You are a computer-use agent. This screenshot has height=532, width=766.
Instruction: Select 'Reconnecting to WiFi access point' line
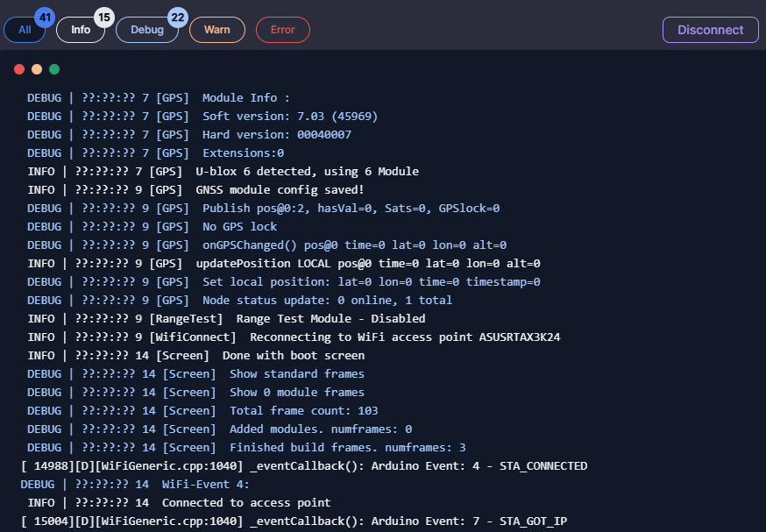(294, 337)
